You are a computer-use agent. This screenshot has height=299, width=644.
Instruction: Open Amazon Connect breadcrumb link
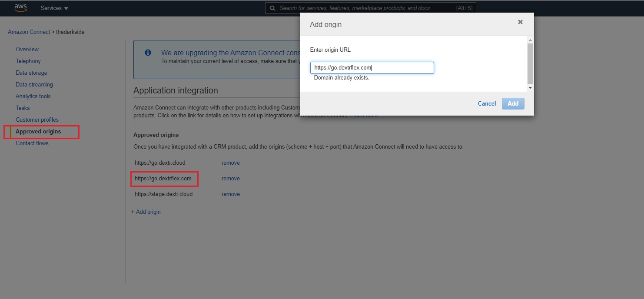29,32
